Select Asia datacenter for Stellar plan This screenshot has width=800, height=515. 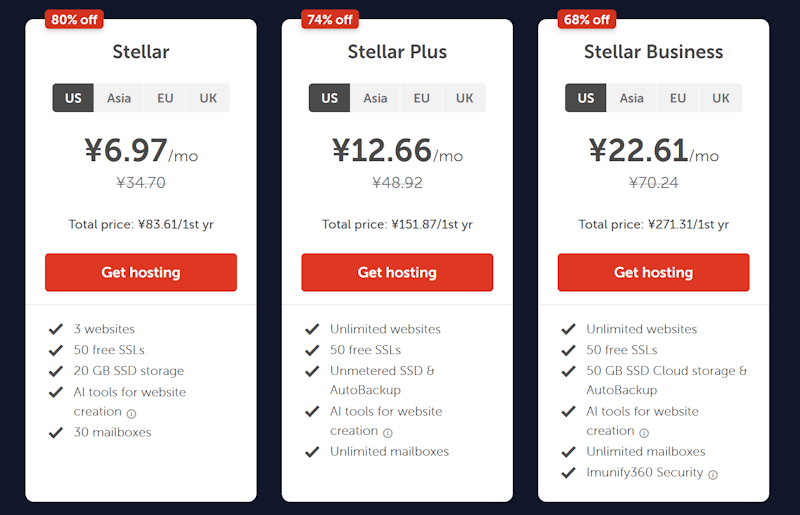click(x=119, y=98)
